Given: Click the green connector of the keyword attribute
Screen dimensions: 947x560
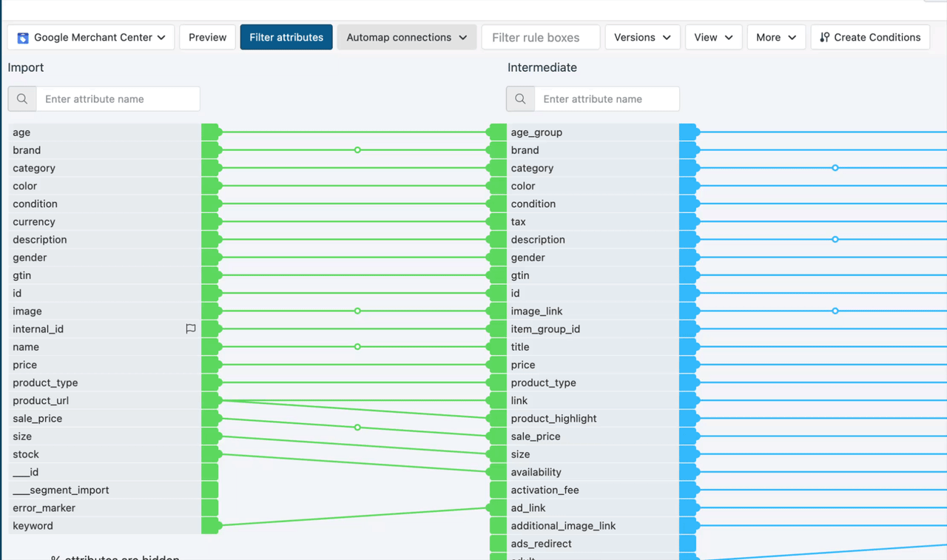Looking at the screenshot, I should tap(212, 526).
